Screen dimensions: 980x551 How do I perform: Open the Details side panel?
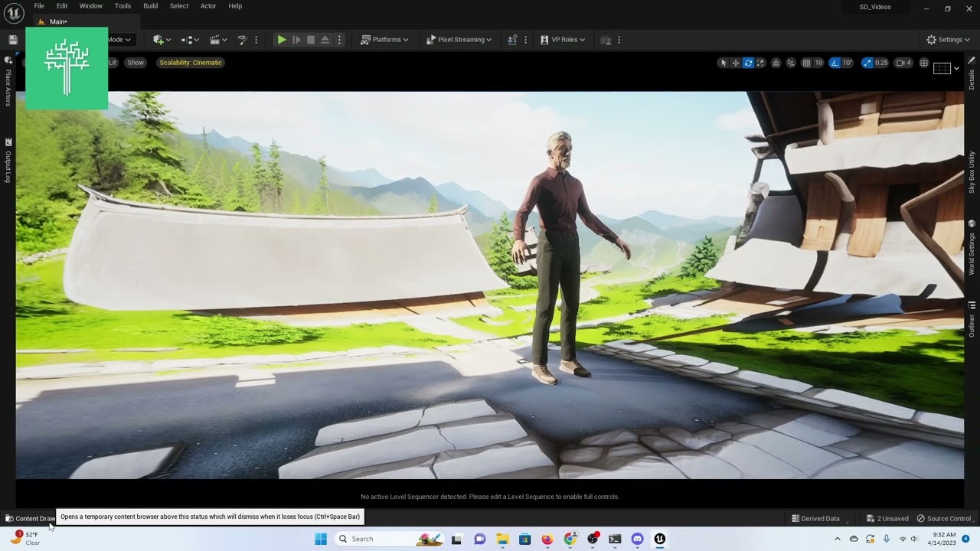pyautogui.click(x=972, y=73)
